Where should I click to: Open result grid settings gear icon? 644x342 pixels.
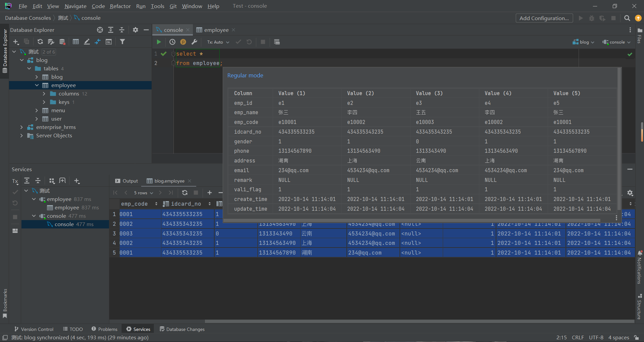(x=630, y=193)
